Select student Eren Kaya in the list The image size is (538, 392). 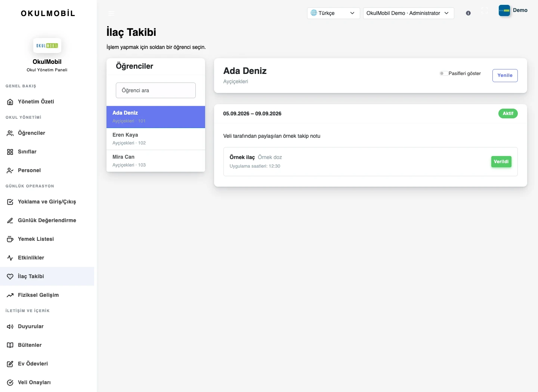[x=156, y=139]
